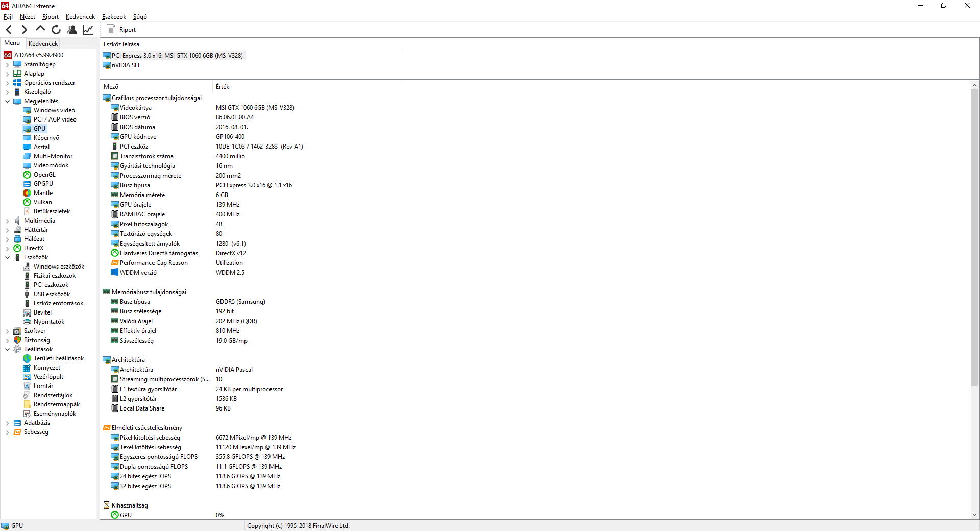Select the Videomódok icon
This screenshot has height=531, width=980.
point(27,165)
